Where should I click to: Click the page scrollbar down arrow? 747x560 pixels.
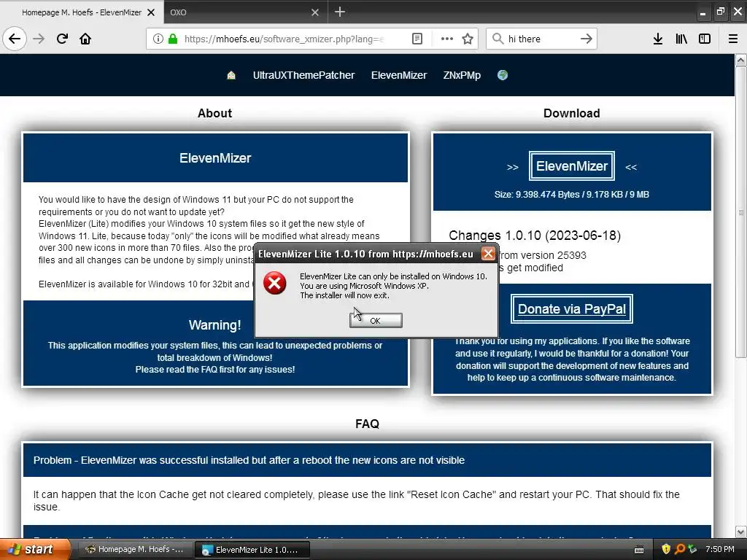[x=740, y=532]
